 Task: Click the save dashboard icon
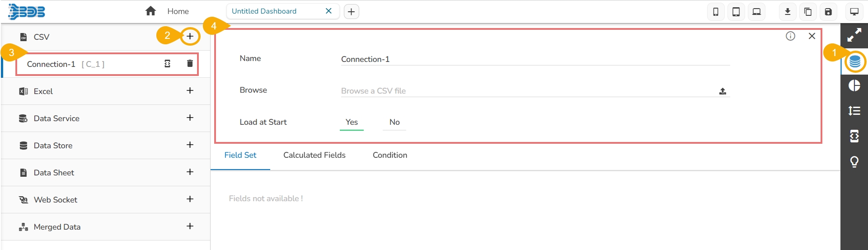[x=828, y=12]
